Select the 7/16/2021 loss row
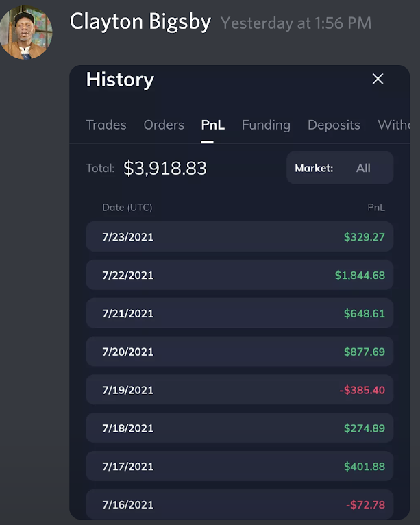Image resolution: width=420 pixels, height=525 pixels. [239, 504]
